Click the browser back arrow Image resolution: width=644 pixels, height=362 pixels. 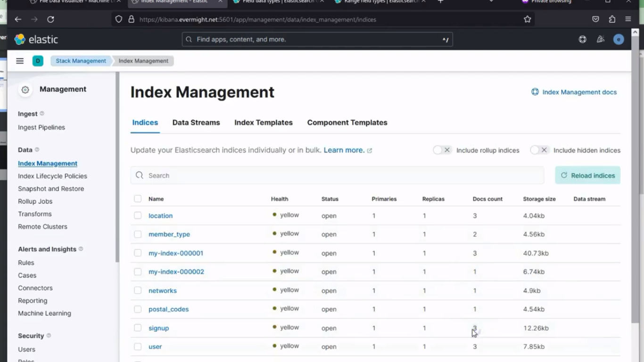click(x=18, y=19)
